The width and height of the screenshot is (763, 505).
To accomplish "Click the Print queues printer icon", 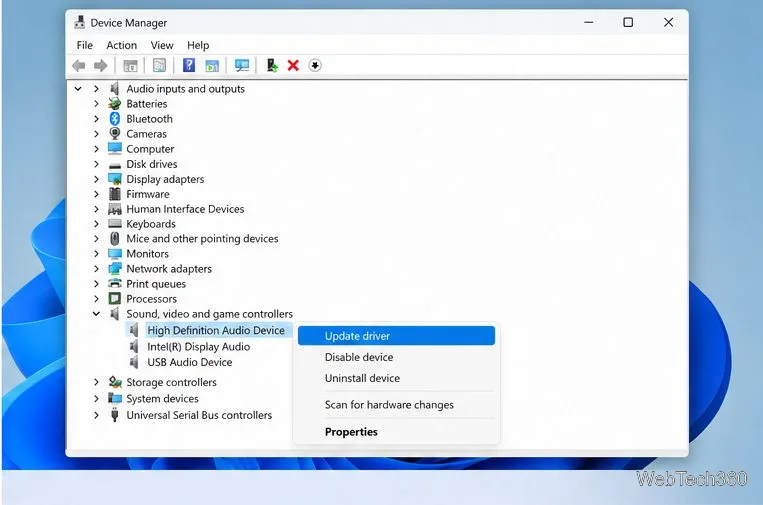I will click(115, 283).
